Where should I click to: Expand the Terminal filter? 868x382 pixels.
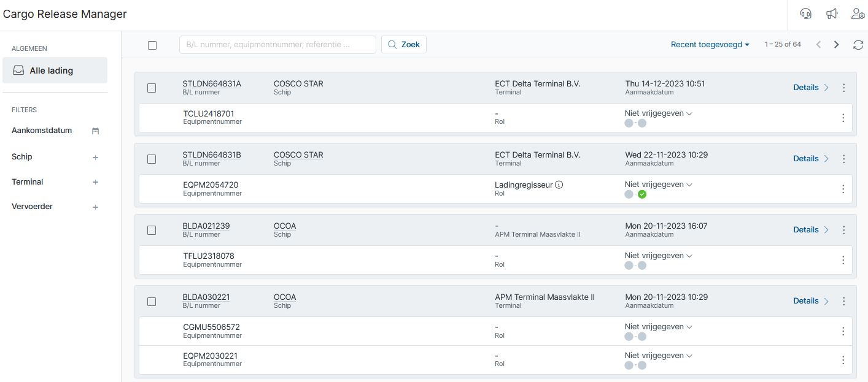95,181
